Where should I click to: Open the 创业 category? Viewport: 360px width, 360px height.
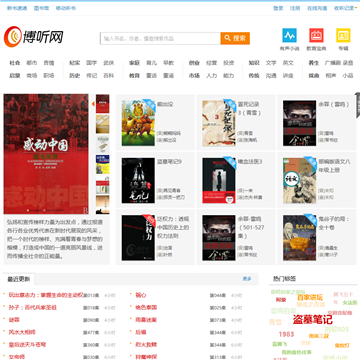coord(194,63)
